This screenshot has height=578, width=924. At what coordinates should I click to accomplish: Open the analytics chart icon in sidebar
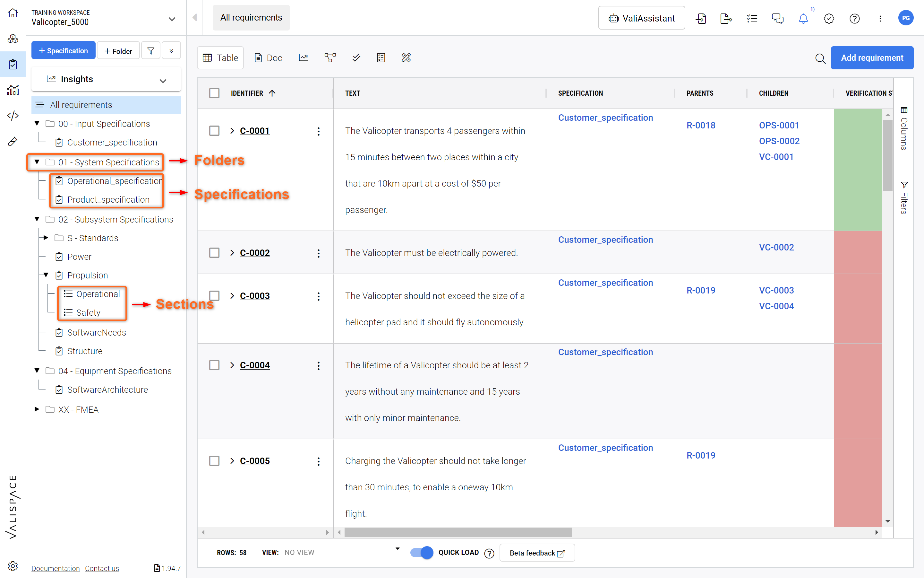(13, 90)
